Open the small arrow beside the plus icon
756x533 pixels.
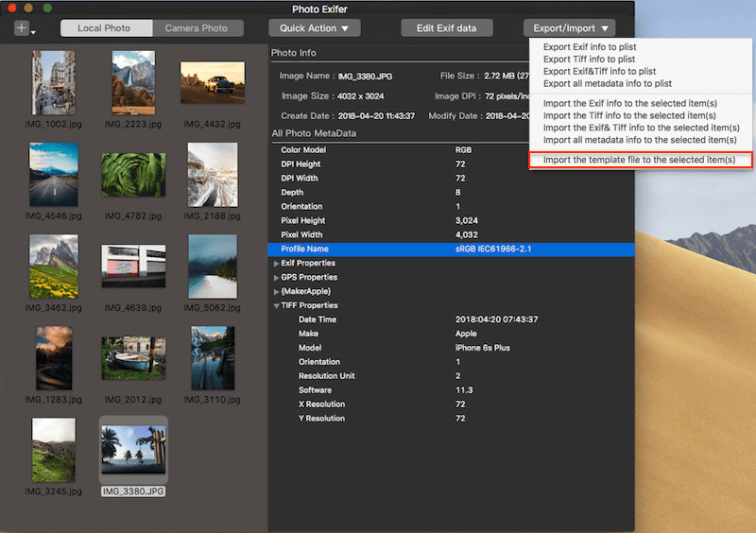[33, 32]
